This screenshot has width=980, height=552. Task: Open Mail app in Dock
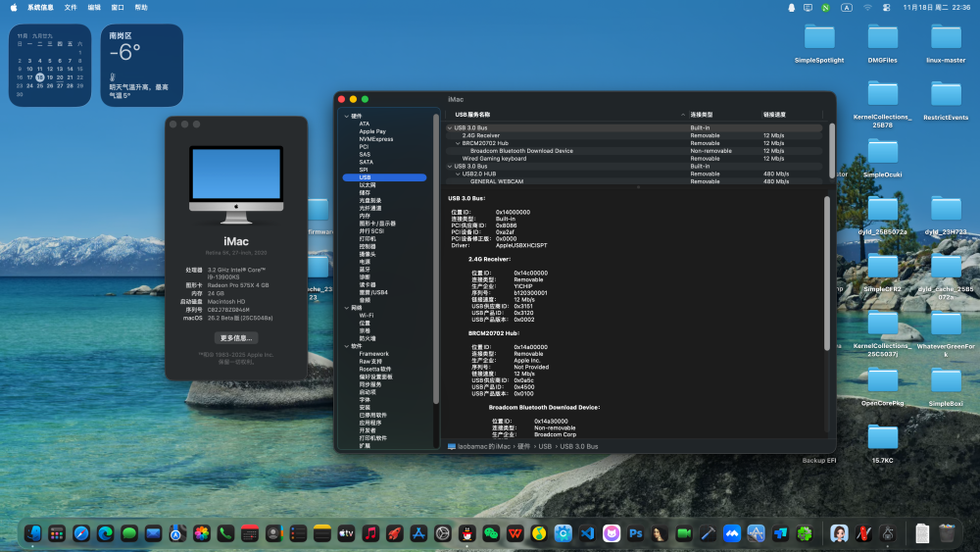[x=153, y=533]
